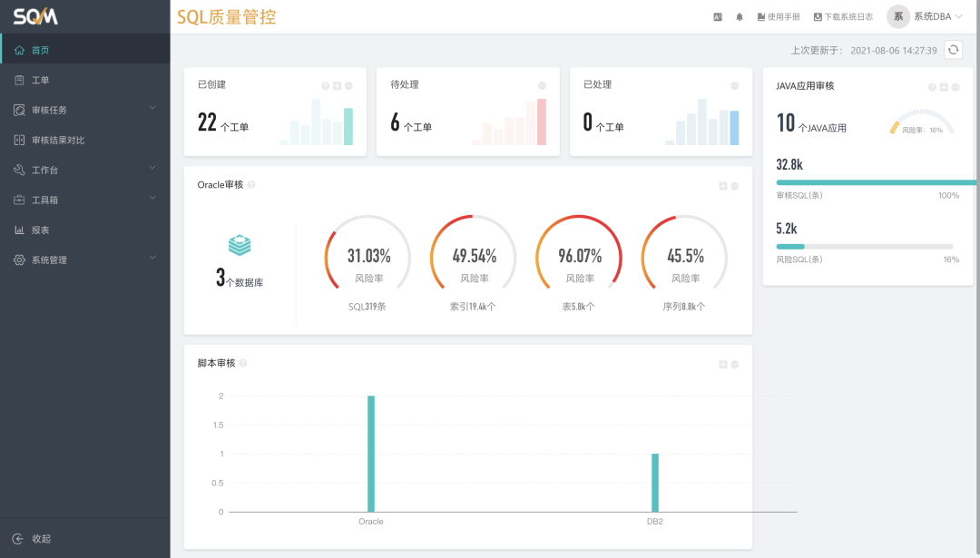Click 下载系统日志 in the header
The image size is (980, 558).
843,16
